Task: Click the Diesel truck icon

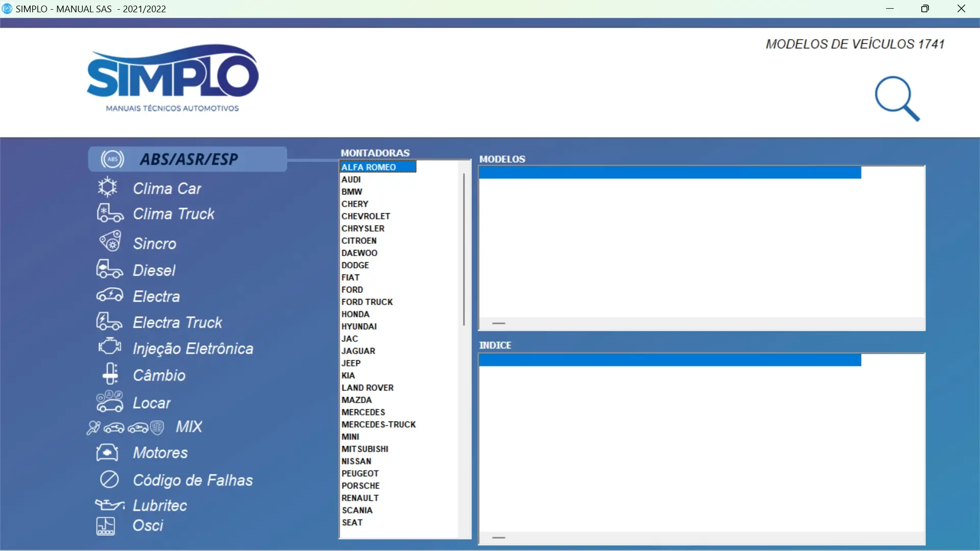Action: (x=109, y=269)
